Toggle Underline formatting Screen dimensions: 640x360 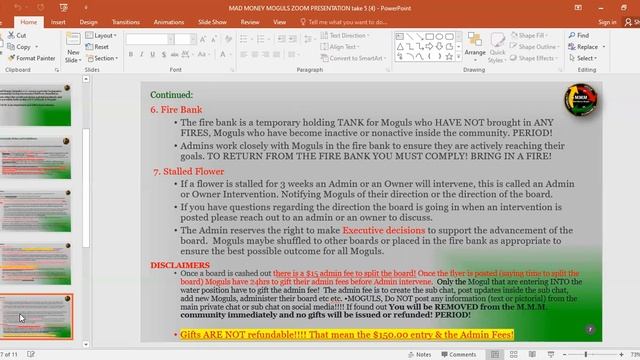coord(153,54)
